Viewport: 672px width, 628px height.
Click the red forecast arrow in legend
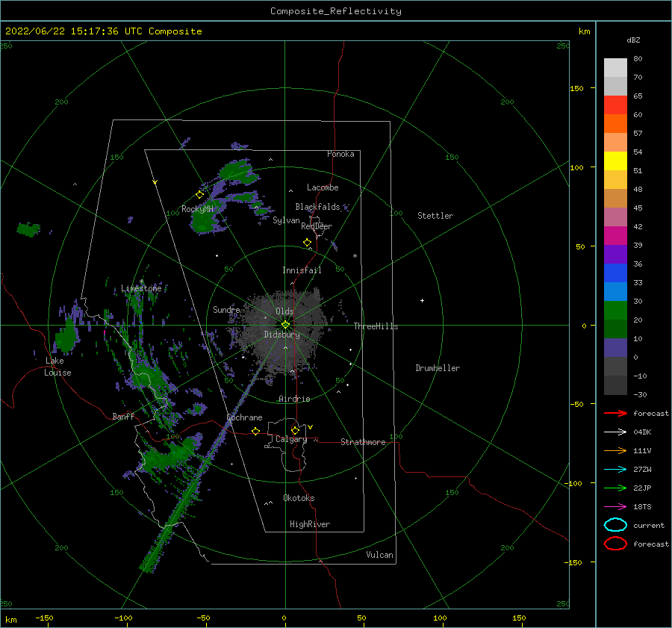[x=615, y=413]
